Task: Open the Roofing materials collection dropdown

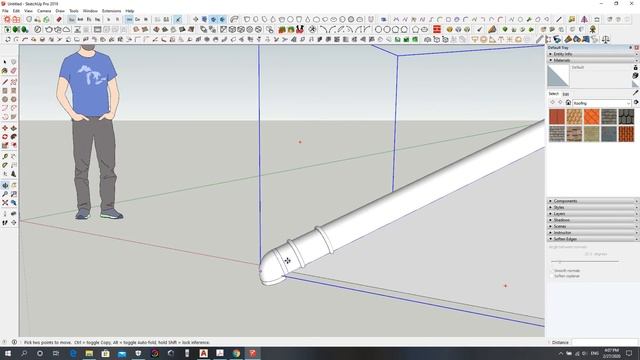Action: pos(602,103)
